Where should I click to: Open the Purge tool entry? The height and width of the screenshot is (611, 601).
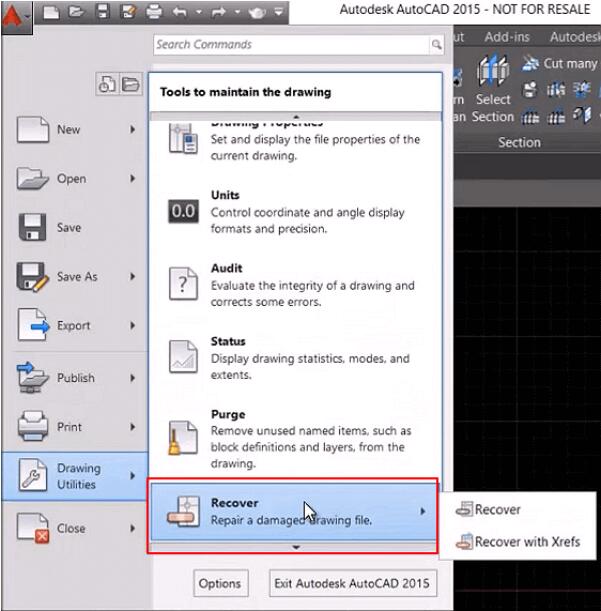coord(295,439)
